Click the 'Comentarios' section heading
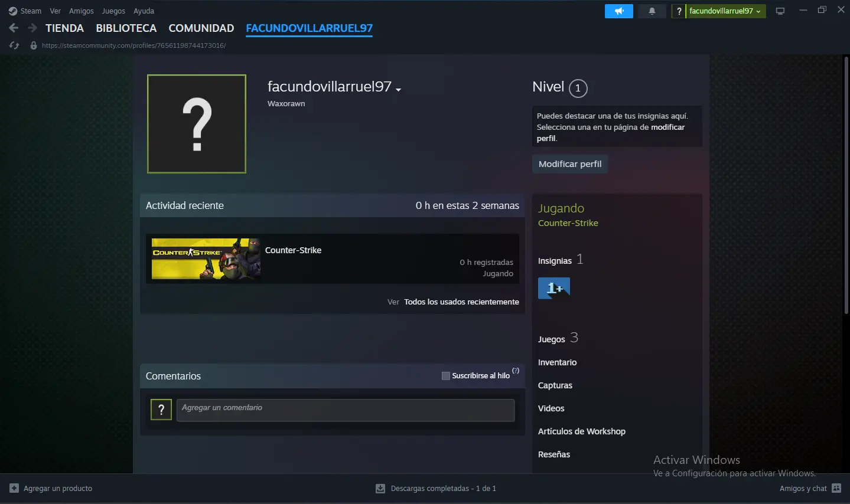Screen dimensions: 850x504 click(173, 376)
